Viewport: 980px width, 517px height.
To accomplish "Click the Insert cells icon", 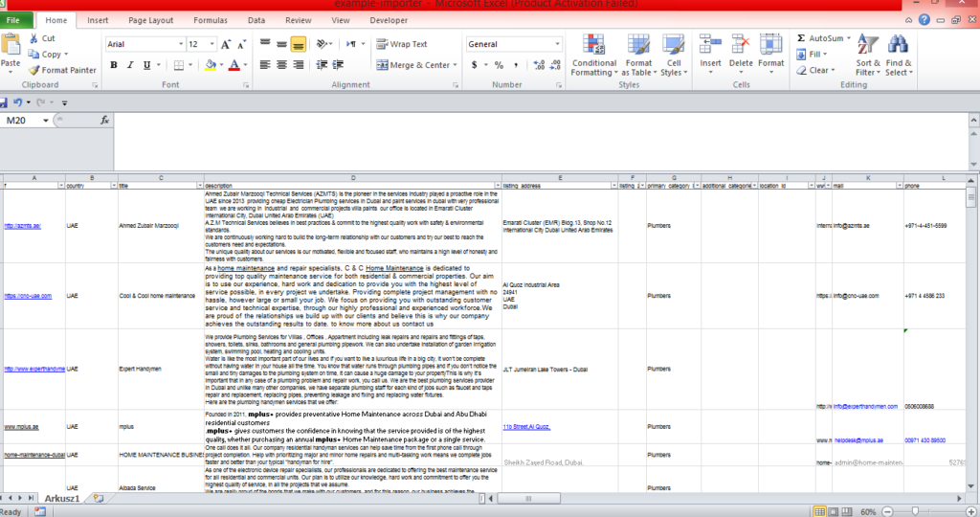I will click(x=710, y=45).
